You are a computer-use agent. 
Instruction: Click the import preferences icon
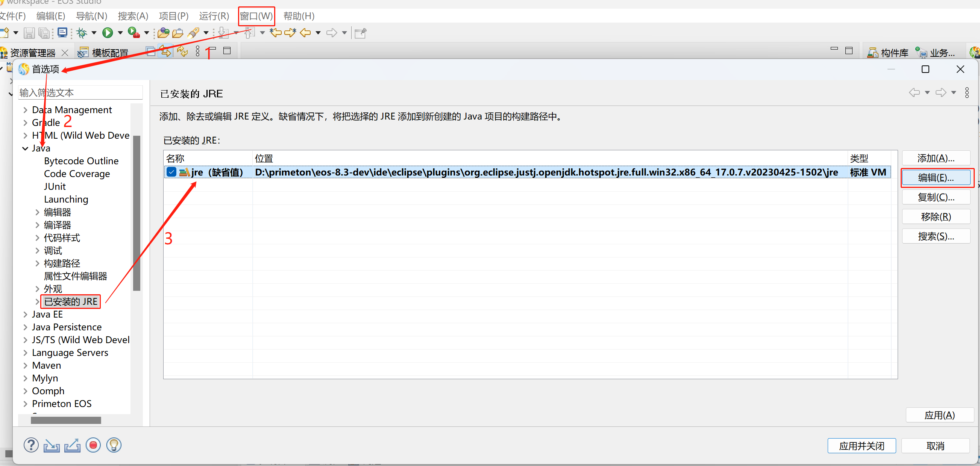pos(52,445)
